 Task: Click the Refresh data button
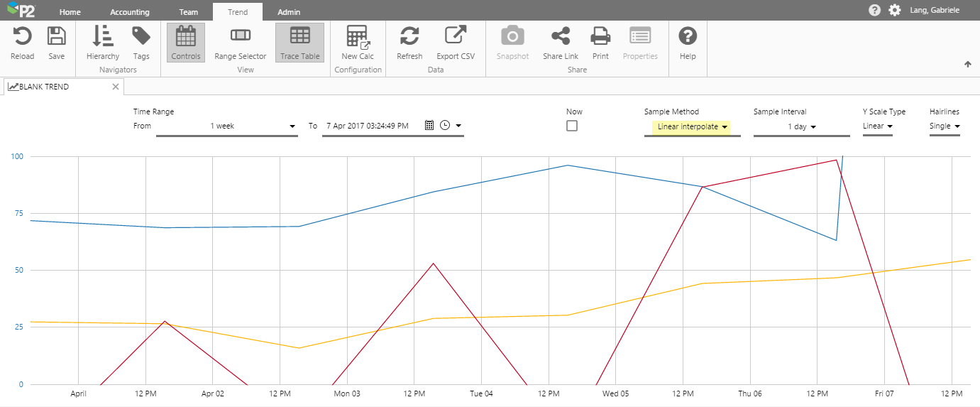click(x=409, y=43)
